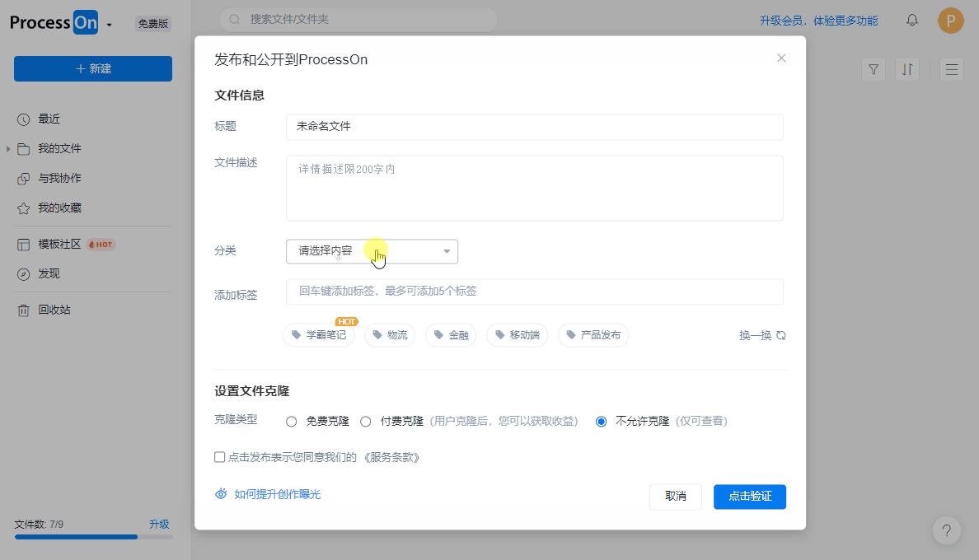Open the user avatar profile menu

tap(950, 21)
